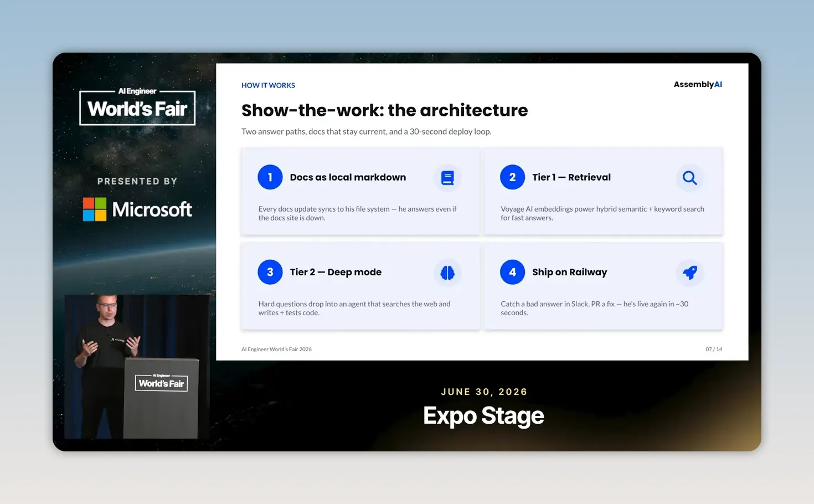This screenshot has width=814, height=504.
Task: Click the rocket icon on Ship on Railway card
Action: tap(689, 272)
